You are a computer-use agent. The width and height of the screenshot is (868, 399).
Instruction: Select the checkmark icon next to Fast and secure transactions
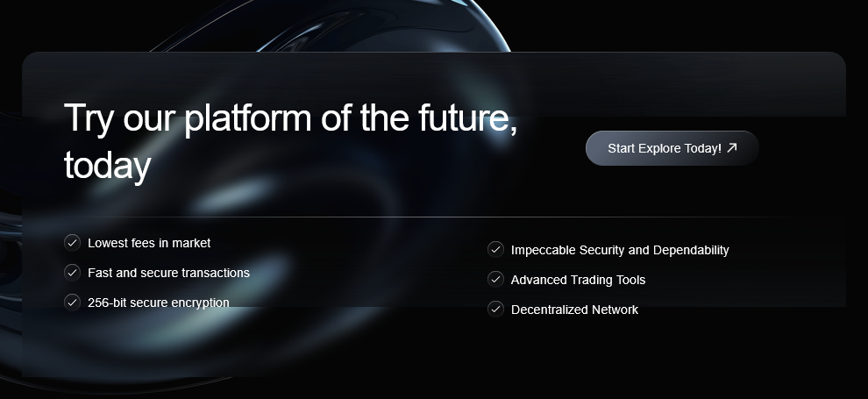point(73,273)
